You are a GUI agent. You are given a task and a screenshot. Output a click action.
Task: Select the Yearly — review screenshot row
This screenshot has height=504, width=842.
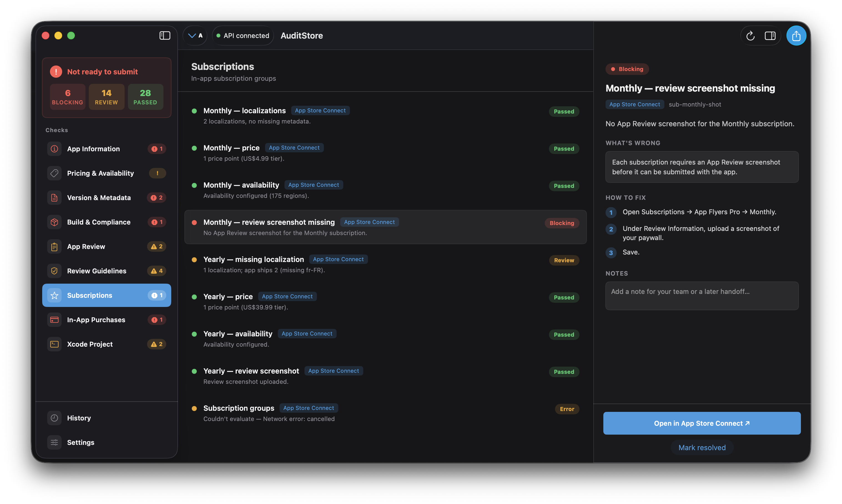[385, 376]
